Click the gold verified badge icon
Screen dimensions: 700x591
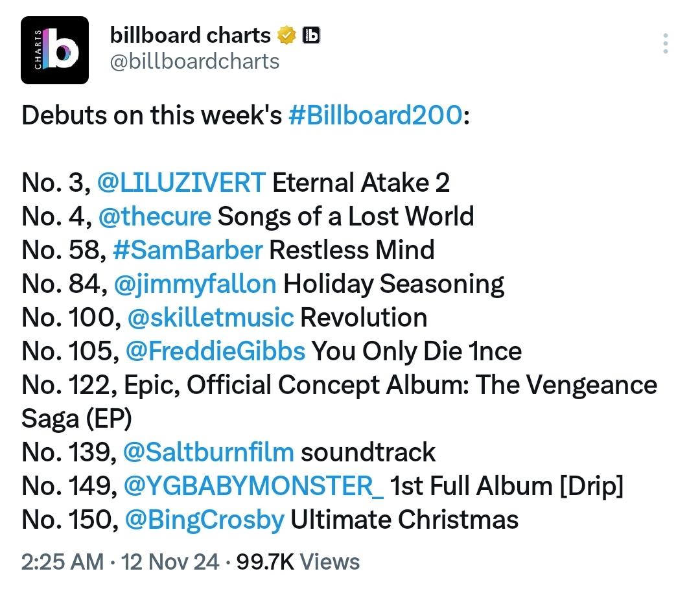tap(286, 35)
